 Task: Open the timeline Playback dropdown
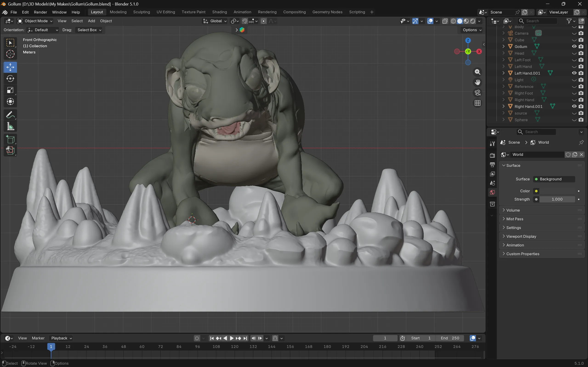[x=61, y=338]
